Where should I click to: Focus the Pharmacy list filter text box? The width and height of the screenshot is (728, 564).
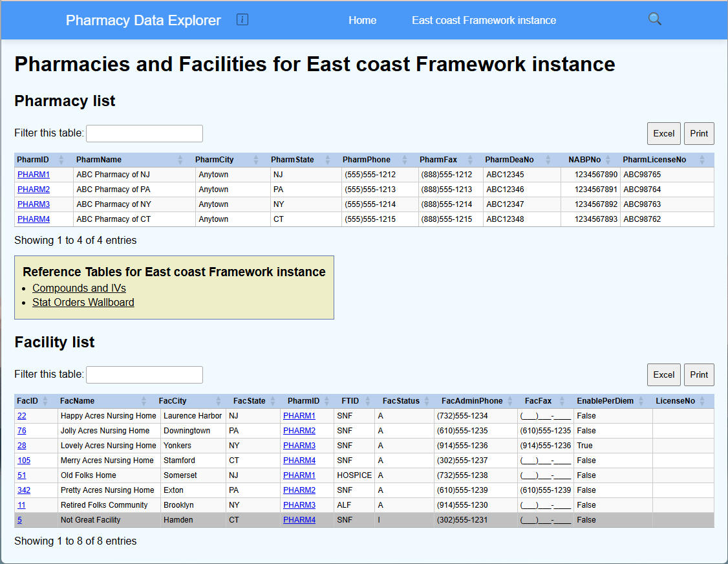tap(144, 133)
